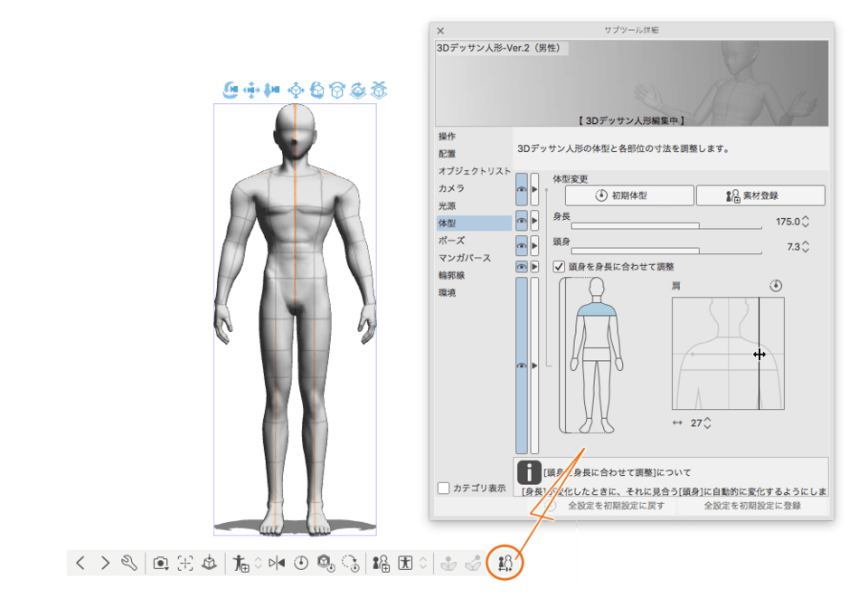Click the free object rotation cube icon

click(x=316, y=90)
